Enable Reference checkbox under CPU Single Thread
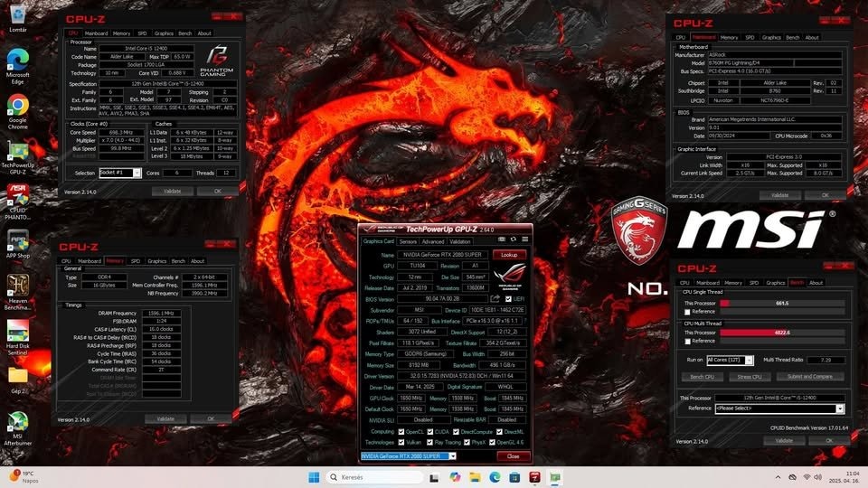Image resolution: width=868 pixels, height=488 pixels. click(x=687, y=312)
